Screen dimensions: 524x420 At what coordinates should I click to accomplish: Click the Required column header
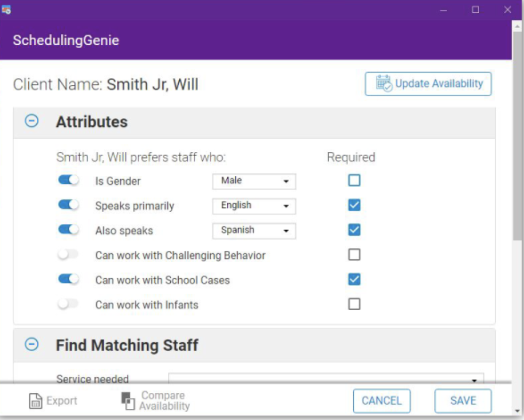(351, 157)
